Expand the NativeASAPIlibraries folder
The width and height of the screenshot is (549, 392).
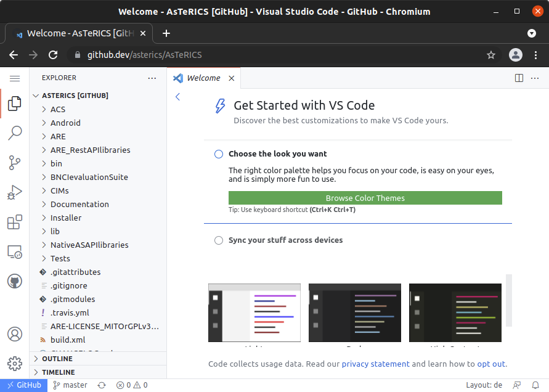click(x=98, y=245)
